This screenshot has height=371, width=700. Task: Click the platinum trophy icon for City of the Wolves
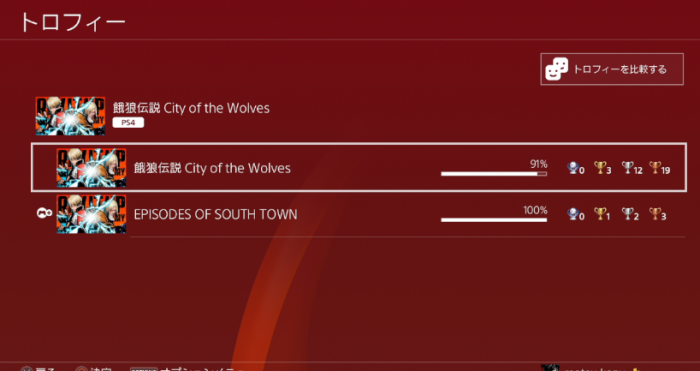tap(573, 168)
